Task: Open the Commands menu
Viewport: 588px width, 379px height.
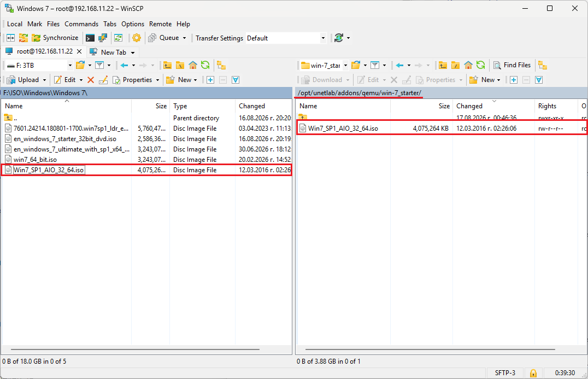Action: pyautogui.click(x=81, y=24)
